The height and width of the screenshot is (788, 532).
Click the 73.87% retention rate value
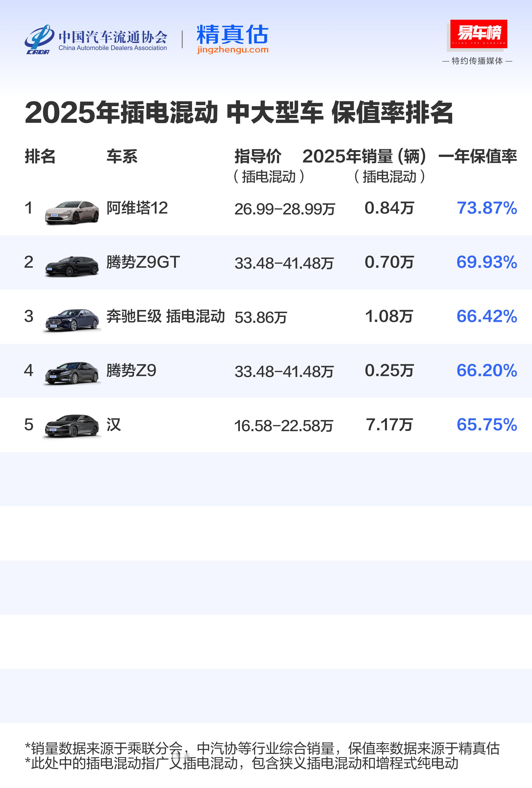[487, 208]
